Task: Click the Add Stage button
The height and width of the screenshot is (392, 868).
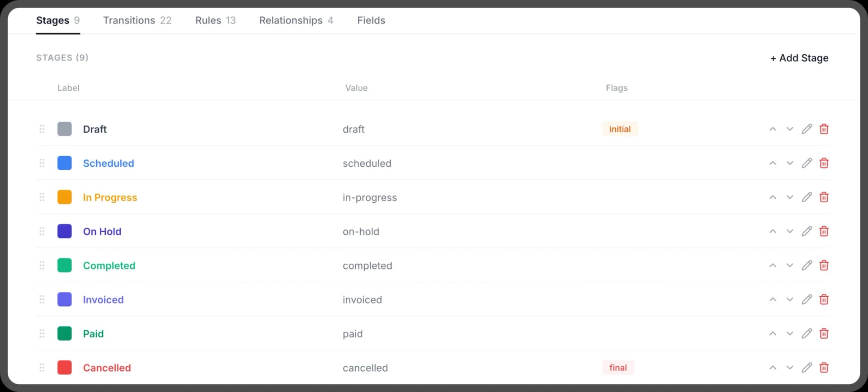Action: 798,58
